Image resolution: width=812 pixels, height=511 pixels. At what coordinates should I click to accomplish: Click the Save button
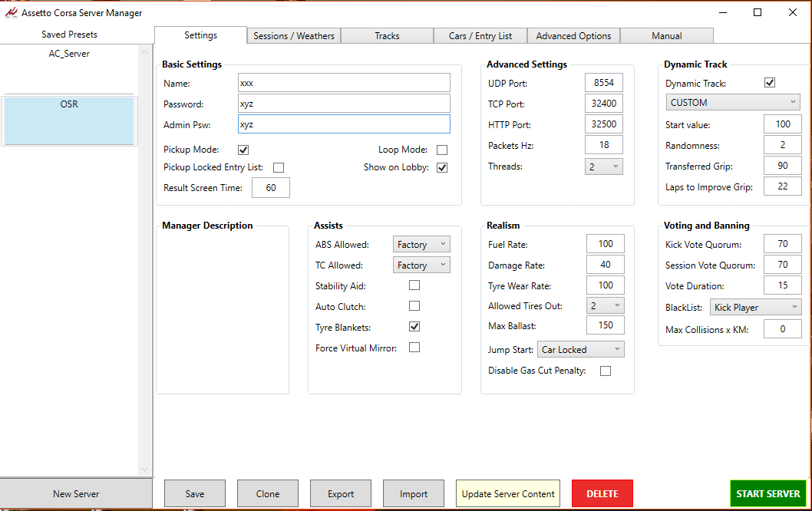coord(195,494)
